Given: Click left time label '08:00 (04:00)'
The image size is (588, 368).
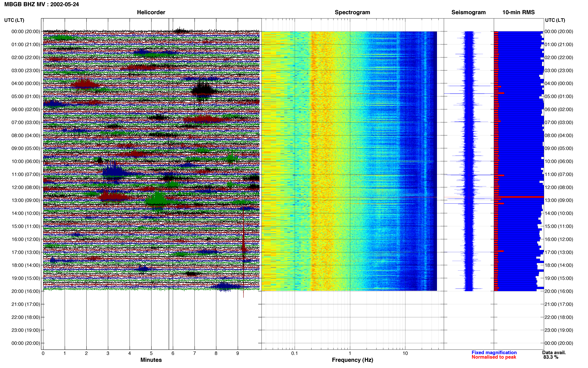Looking at the screenshot, I should [26, 135].
